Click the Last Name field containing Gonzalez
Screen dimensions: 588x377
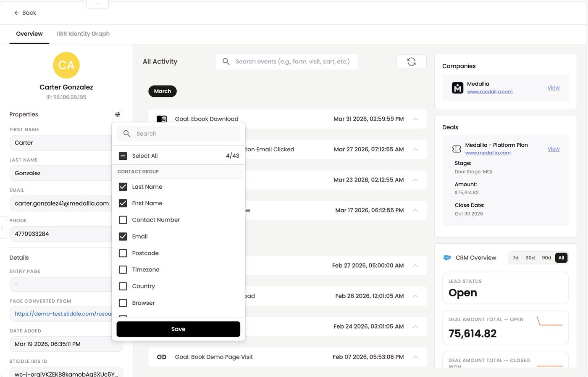[x=60, y=173]
